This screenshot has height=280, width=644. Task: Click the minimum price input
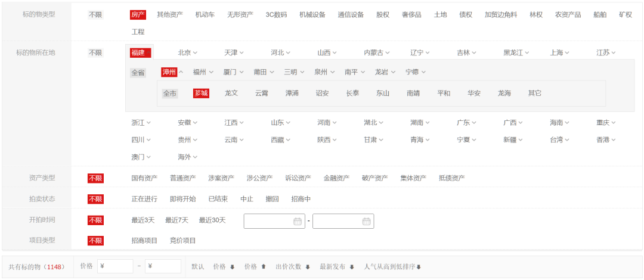point(116,266)
